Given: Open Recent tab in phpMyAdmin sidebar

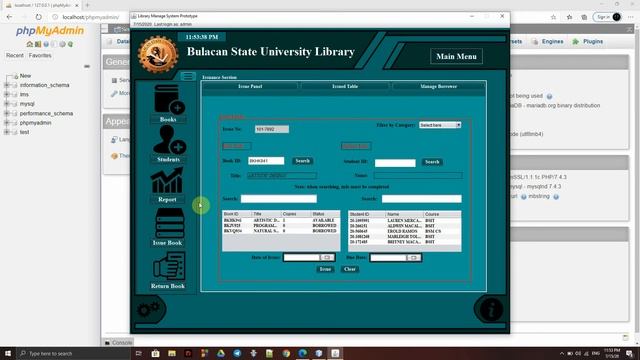Looking at the screenshot, I should pos(15,55).
